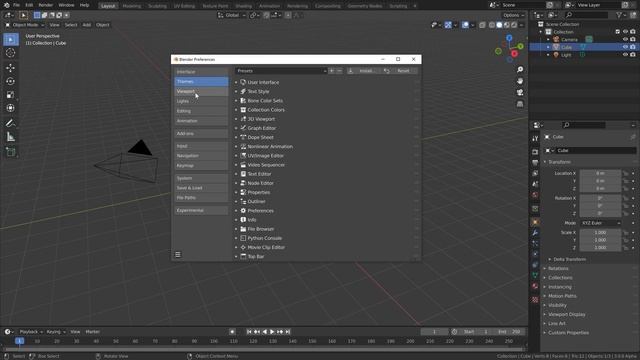Click the viewport pan hand icon
The width and height of the screenshot is (640, 360).
[x=520, y=81]
